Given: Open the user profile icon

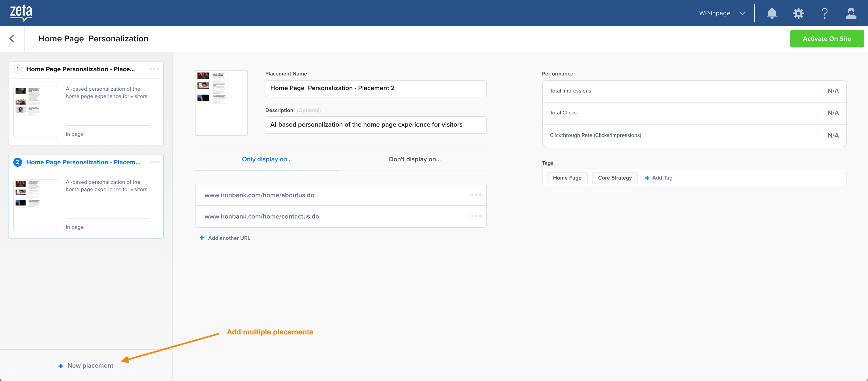Looking at the screenshot, I should click(851, 13).
